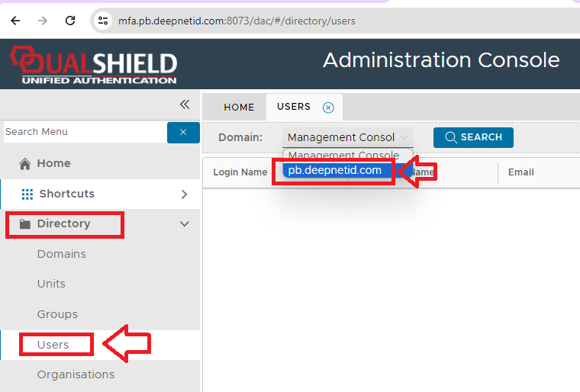This screenshot has width=580, height=392.
Task: Select pb.deepnetid.com from domain list
Action: (335, 170)
